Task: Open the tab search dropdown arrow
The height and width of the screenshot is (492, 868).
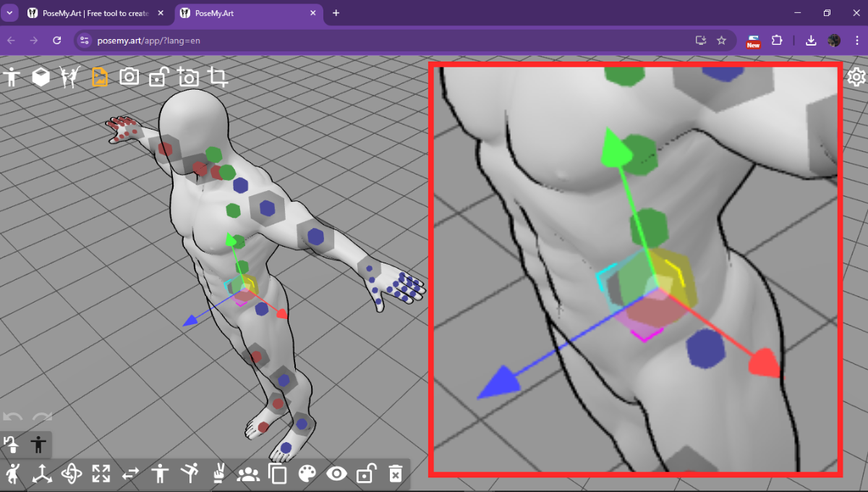Action: click(11, 13)
